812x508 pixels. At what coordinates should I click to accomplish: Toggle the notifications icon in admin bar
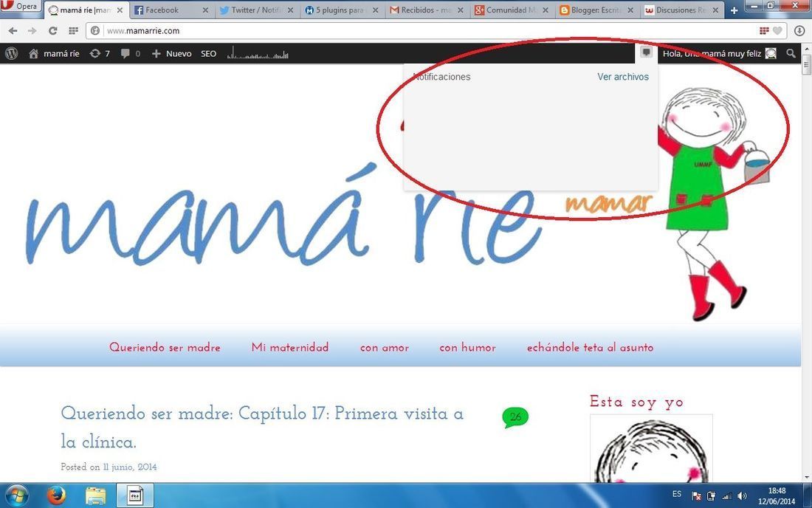647,52
